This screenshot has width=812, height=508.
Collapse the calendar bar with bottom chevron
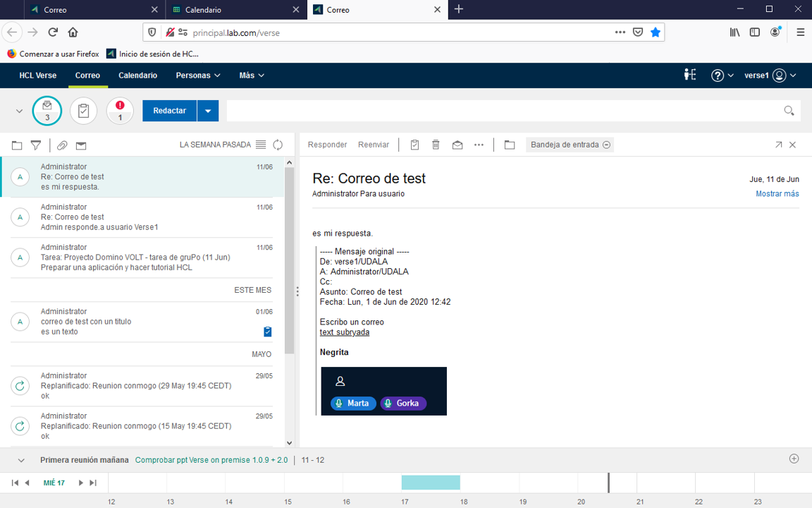21,460
